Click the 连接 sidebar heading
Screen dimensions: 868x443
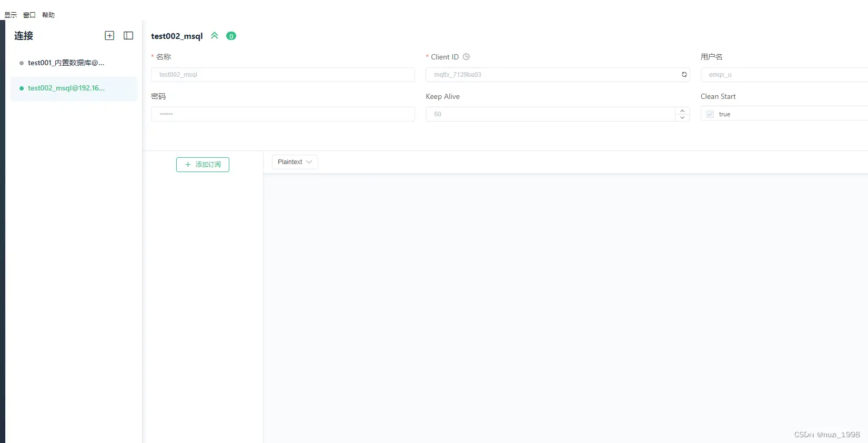(24, 36)
